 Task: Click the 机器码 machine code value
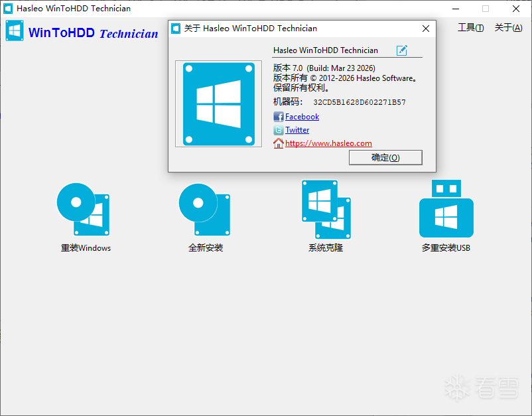click(359, 103)
